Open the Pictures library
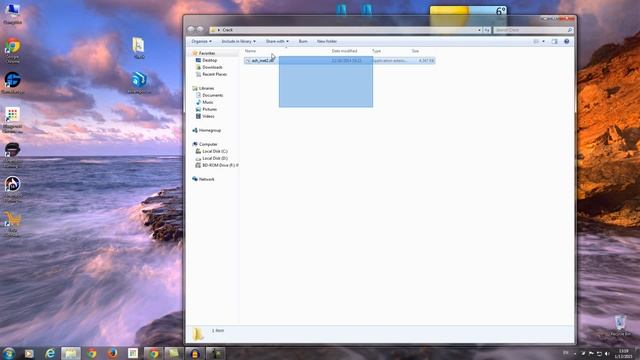This screenshot has height=360, width=640. coord(209,109)
